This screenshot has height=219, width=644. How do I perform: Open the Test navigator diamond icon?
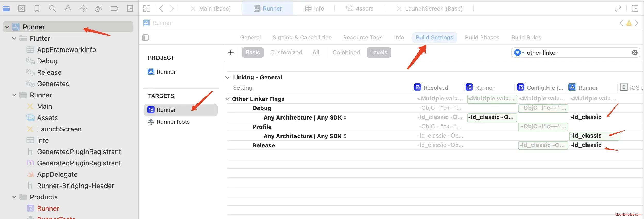(84, 9)
